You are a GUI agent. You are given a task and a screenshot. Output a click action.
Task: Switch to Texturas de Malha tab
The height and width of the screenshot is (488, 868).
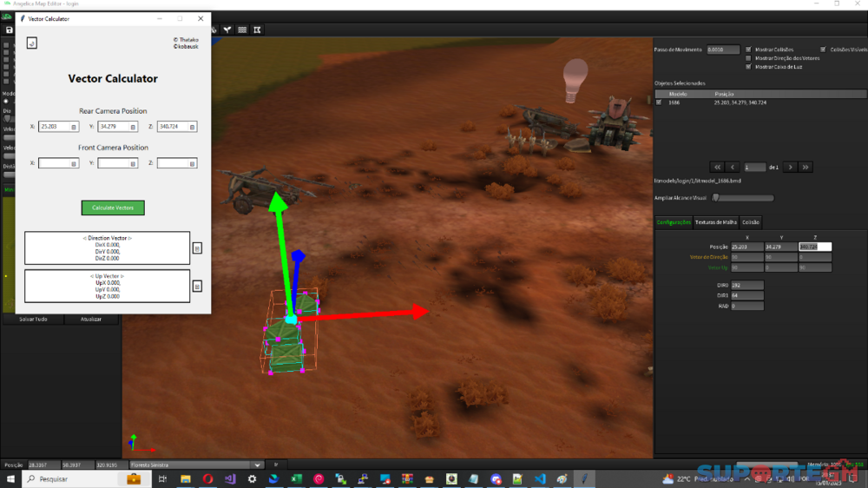pyautogui.click(x=715, y=222)
